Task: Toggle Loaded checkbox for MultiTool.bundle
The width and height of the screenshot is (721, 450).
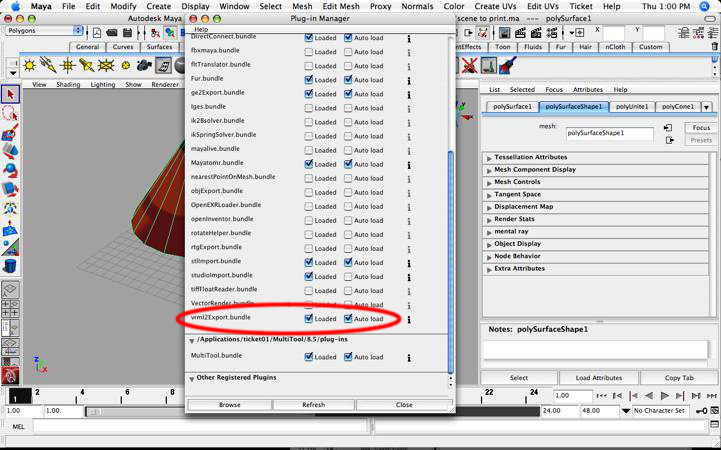Action: [x=309, y=356]
